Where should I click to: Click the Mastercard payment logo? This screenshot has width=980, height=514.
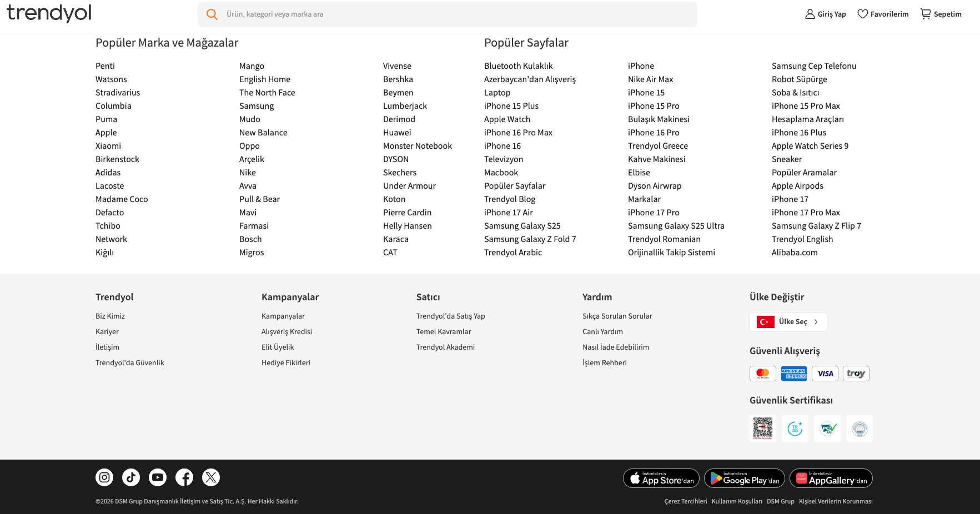(763, 374)
